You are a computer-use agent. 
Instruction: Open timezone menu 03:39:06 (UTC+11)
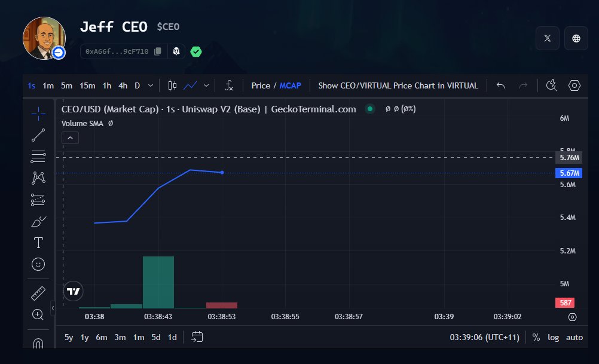pos(484,337)
